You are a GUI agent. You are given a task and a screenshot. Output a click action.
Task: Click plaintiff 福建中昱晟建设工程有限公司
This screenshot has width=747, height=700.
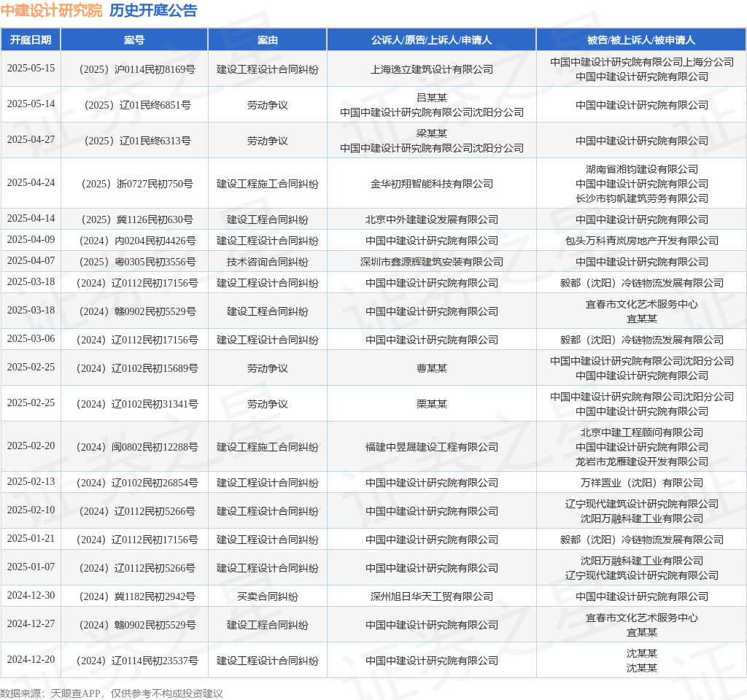432,447
